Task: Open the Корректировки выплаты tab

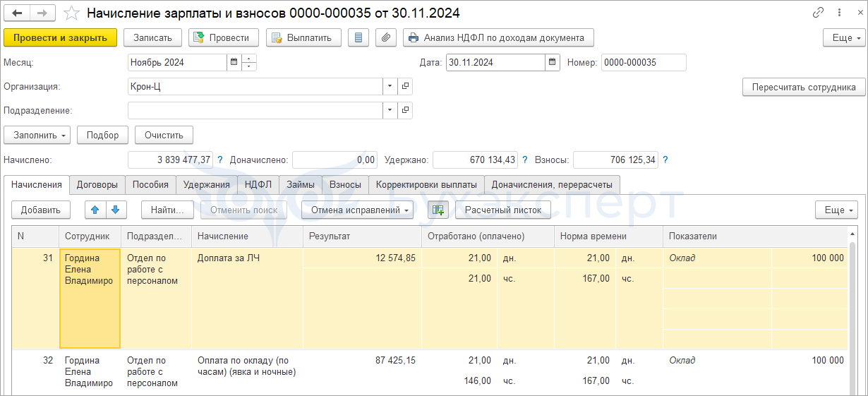Action: (x=426, y=184)
